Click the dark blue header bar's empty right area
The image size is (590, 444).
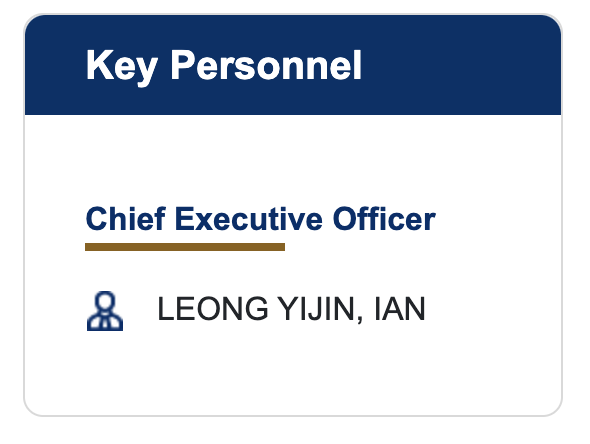pos(463,66)
